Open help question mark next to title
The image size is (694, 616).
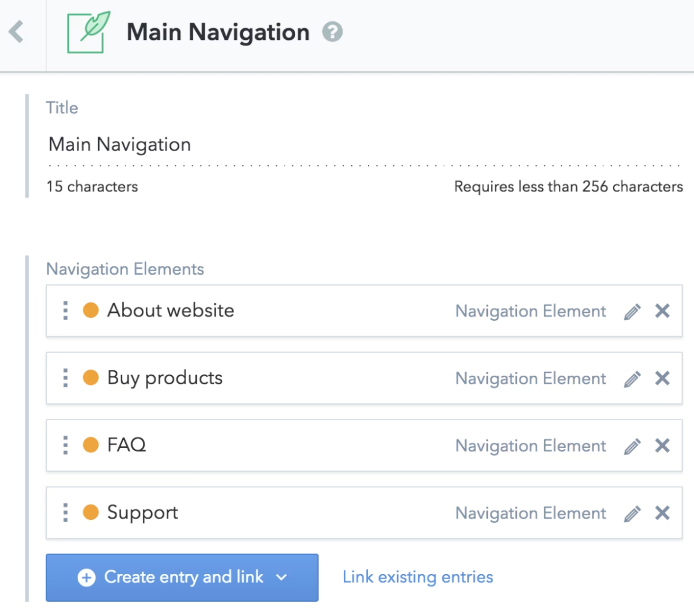[332, 32]
